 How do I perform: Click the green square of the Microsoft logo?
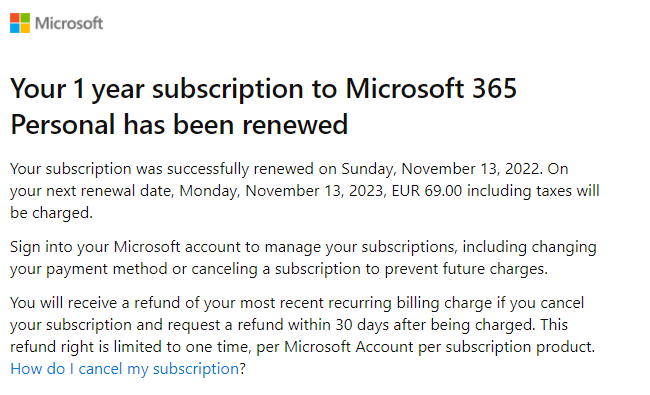(x=25, y=17)
